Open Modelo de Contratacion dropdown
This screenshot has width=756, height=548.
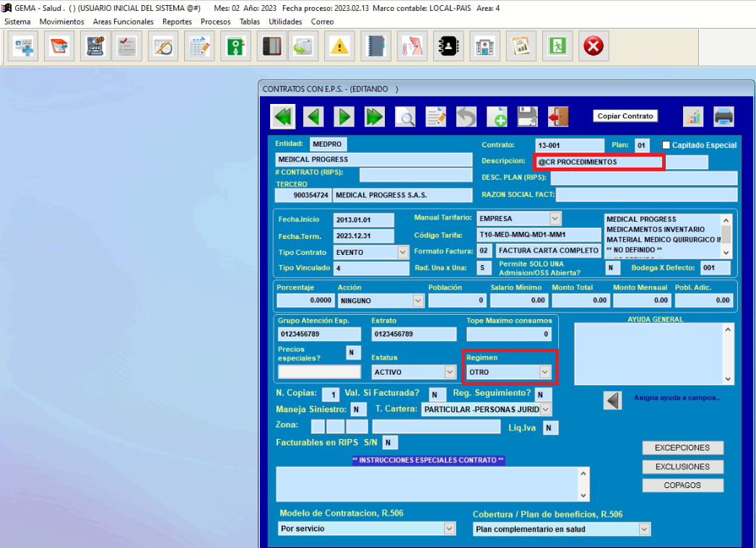[x=449, y=529]
